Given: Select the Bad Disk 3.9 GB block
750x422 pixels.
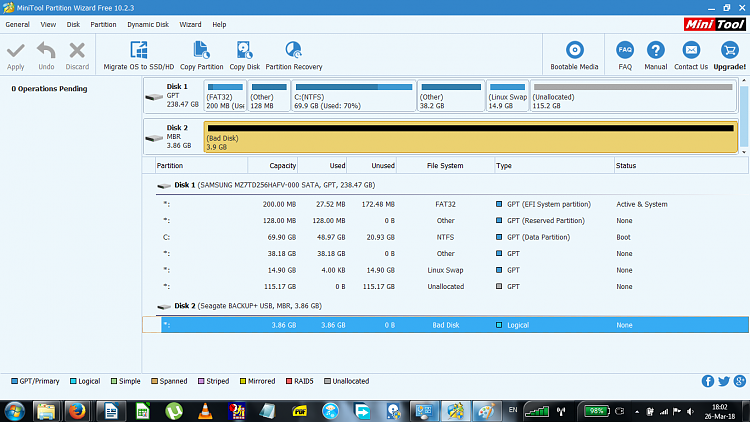Looking at the screenshot, I should click(x=471, y=137).
